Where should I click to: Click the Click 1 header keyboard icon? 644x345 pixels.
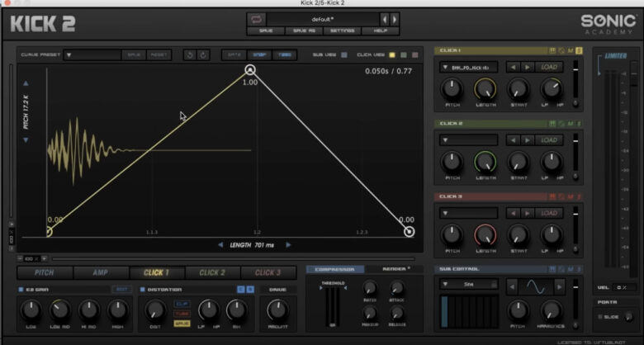tap(552, 50)
